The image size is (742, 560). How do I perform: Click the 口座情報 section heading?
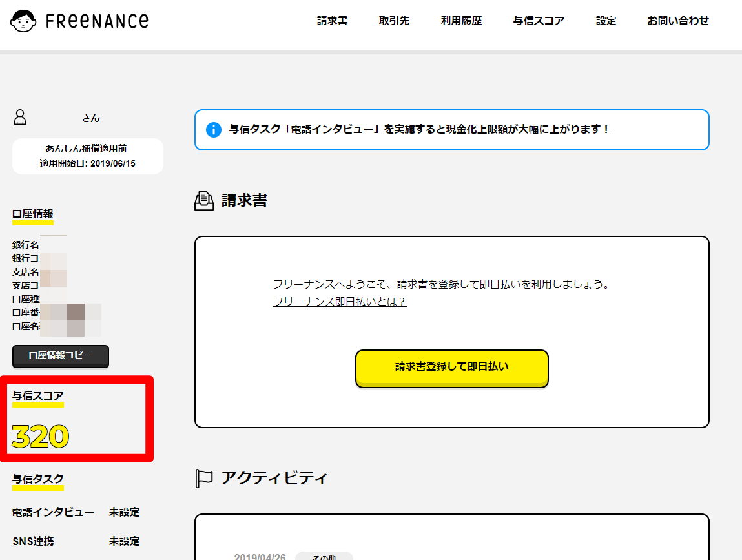33,214
